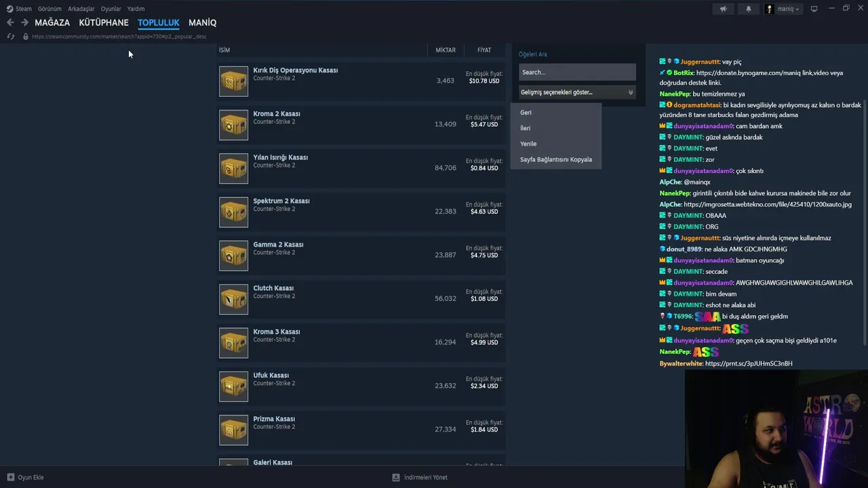The width and height of the screenshot is (868, 488).
Task: Expand Gelişmiş seçenekleri göster
Action: (x=577, y=92)
